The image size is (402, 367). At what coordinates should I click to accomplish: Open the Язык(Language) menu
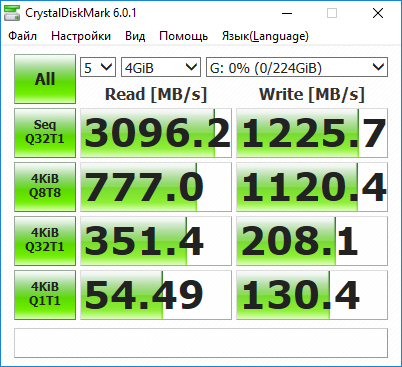[265, 36]
